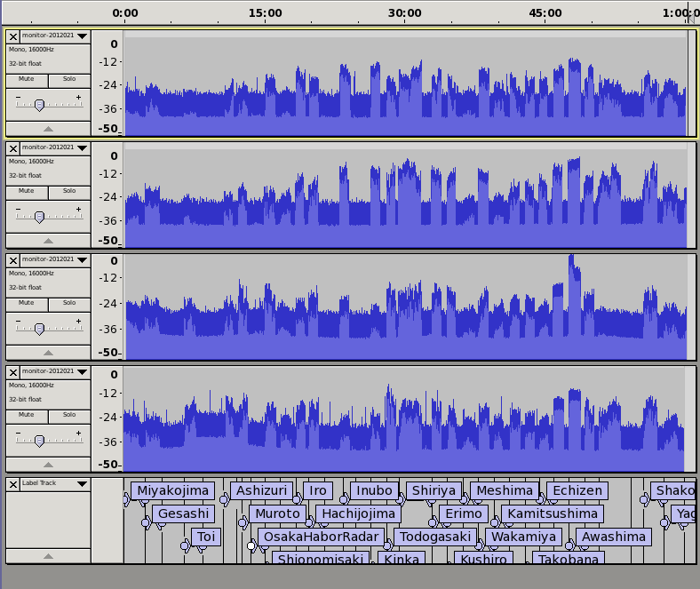Screen dimensions: 700x589
Task: Solo the second audio track
Action: point(68,191)
